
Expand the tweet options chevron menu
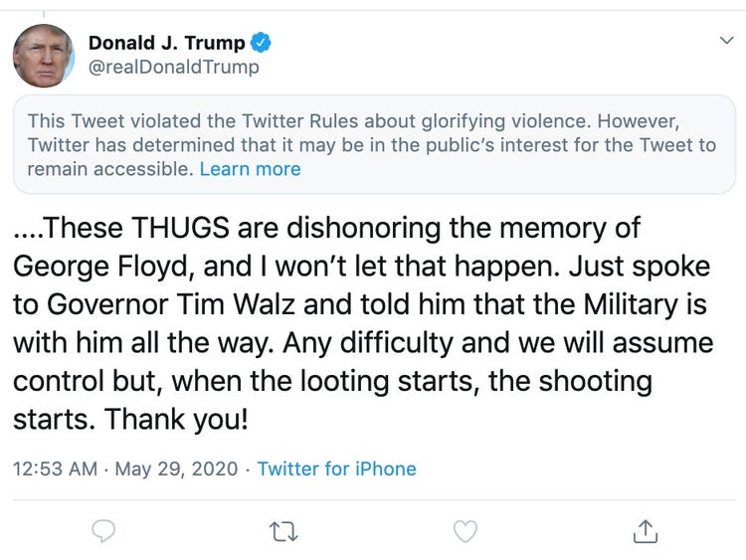pyautogui.click(x=726, y=40)
